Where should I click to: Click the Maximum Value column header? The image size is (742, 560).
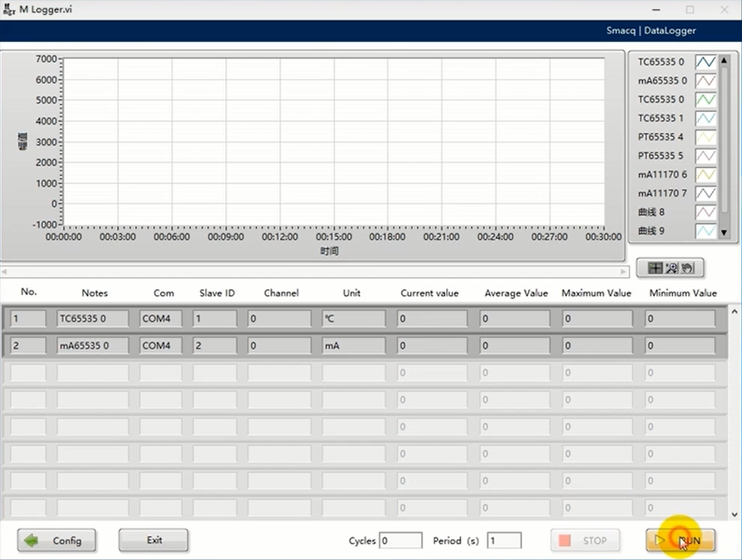click(x=596, y=294)
